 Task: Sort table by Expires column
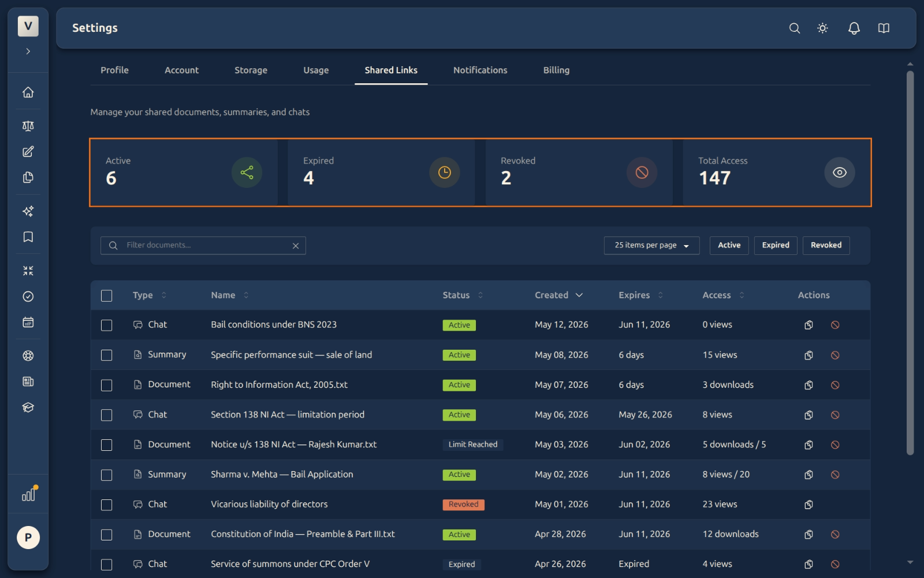pos(640,295)
